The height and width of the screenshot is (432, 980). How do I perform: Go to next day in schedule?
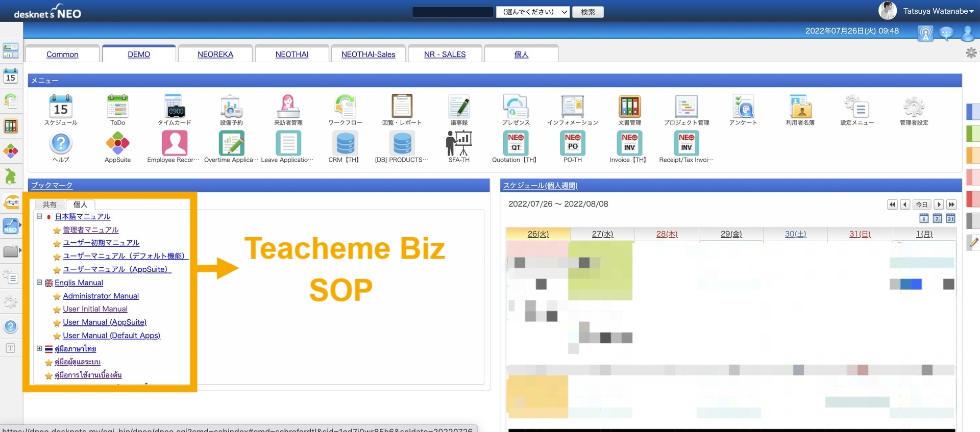click(x=939, y=205)
